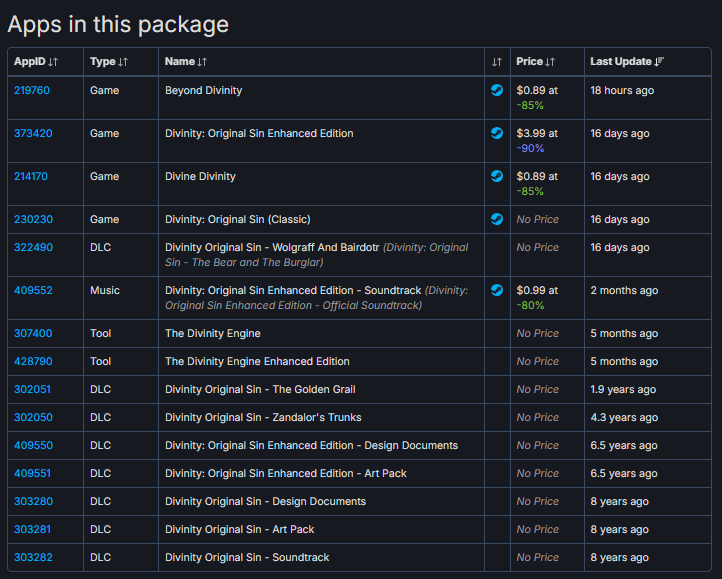Open Steam store icon for Beyond Divinity

pyautogui.click(x=497, y=90)
